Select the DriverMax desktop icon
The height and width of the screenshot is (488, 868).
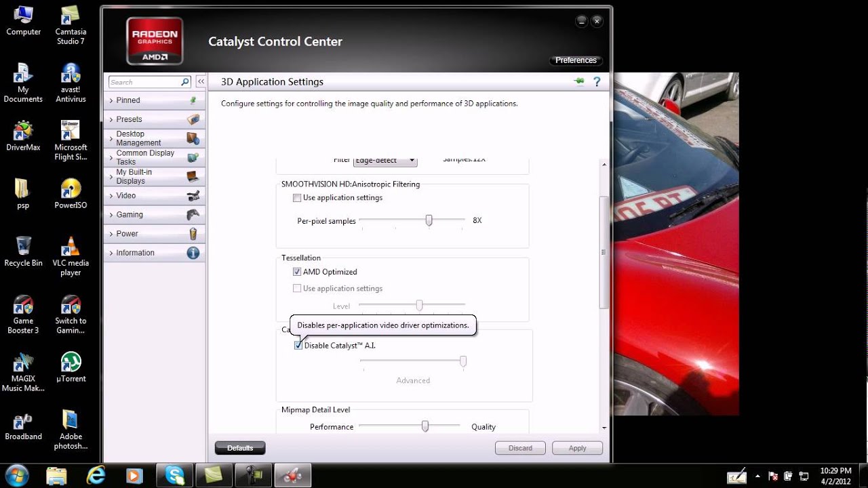[23, 136]
